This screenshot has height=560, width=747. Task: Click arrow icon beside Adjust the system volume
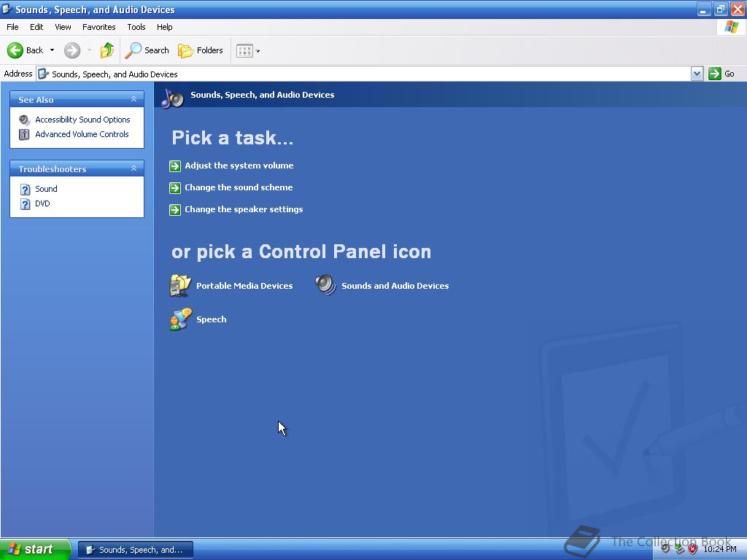(175, 166)
